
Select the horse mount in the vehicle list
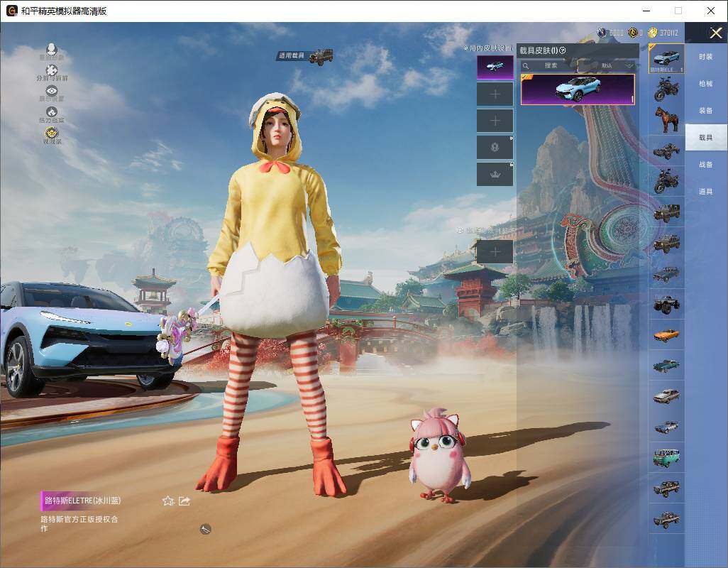click(x=666, y=119)
